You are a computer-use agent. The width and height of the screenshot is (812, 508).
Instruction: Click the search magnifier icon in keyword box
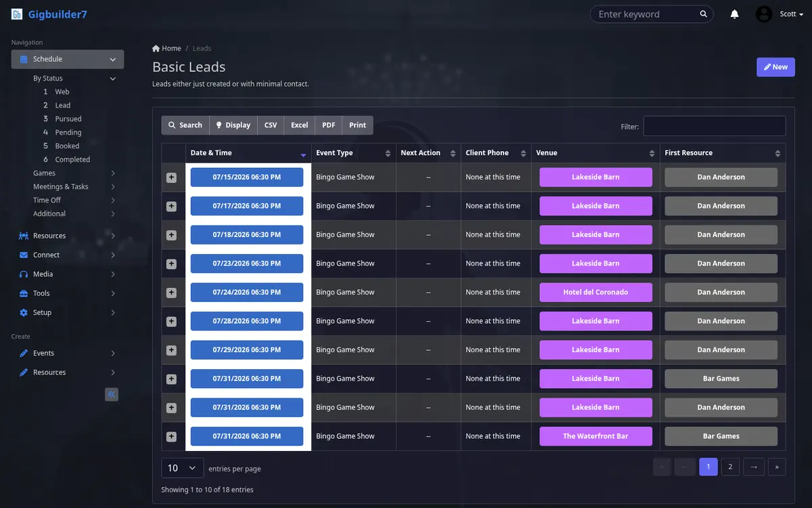[x=704, y=14]
